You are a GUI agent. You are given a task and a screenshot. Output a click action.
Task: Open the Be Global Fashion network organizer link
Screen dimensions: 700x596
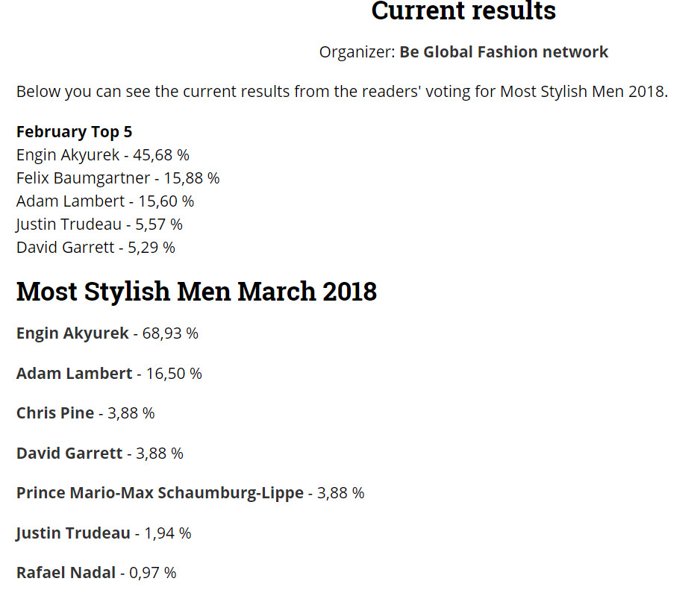tap(504, 52)
